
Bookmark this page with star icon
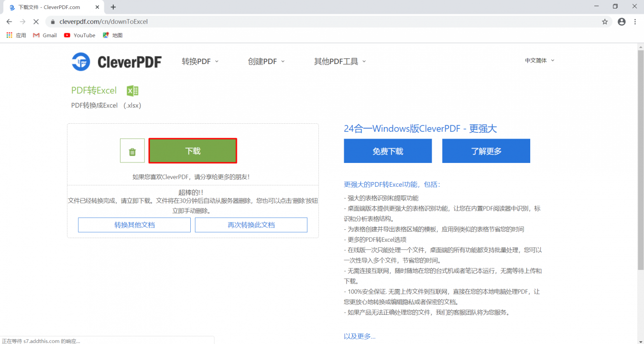(x=605, y=21)
